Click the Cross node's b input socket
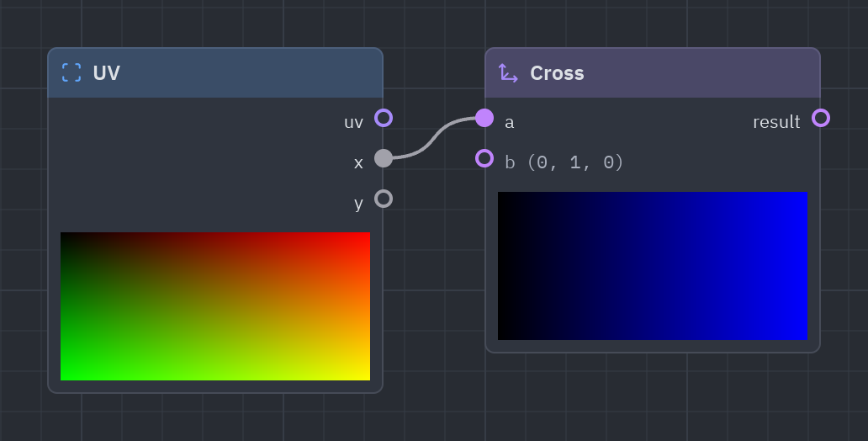This screenshot has height=441, width=868. [484, 158]
